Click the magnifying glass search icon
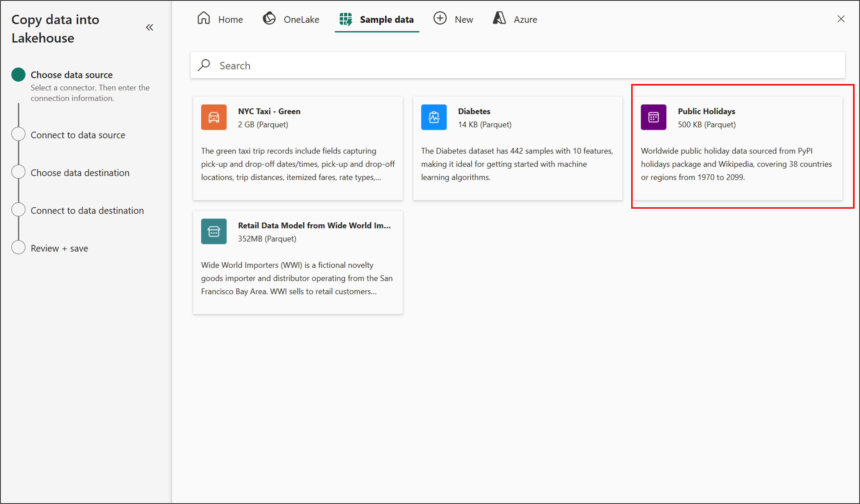The height and width of the screenshot is (504, 860). 204,65
